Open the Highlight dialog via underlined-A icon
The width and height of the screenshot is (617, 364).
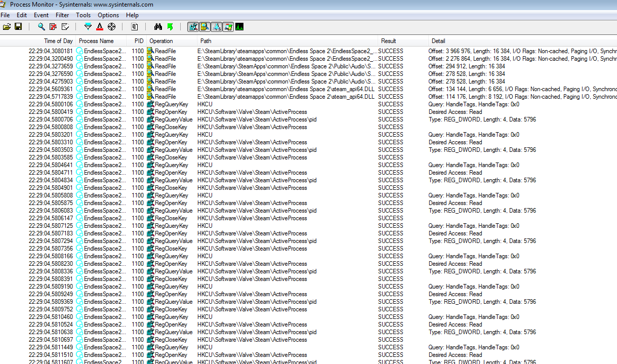click(x=100, y=27)
